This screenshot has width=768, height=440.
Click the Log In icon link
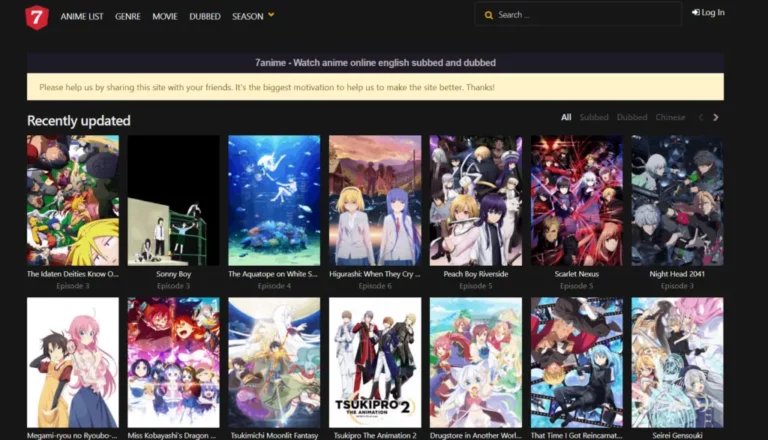point(708,13)
